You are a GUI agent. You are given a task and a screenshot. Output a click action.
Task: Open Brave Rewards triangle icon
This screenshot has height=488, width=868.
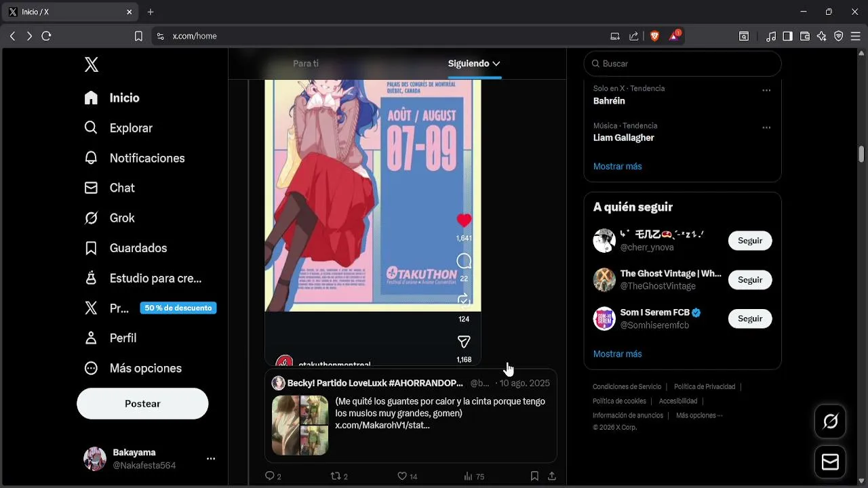pyautogui.click(x=674, y=36)
